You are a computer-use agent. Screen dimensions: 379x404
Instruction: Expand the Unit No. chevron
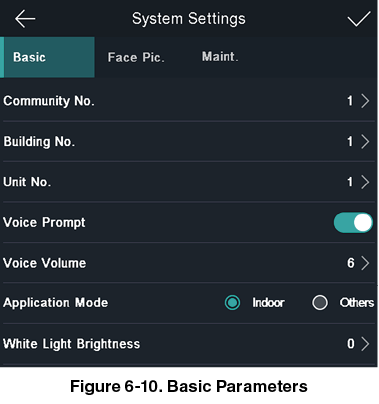[365, 182]
